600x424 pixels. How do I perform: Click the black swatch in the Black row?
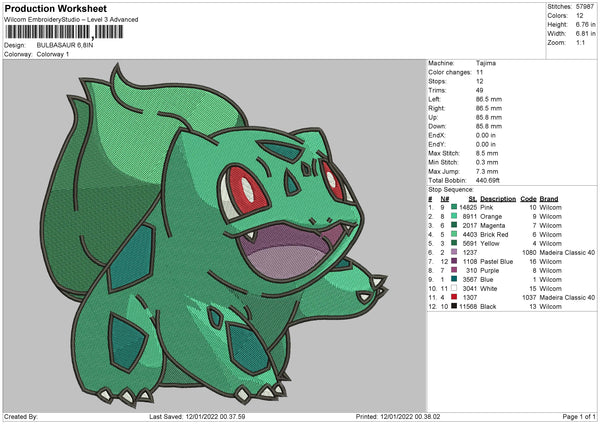click(454, 306)
